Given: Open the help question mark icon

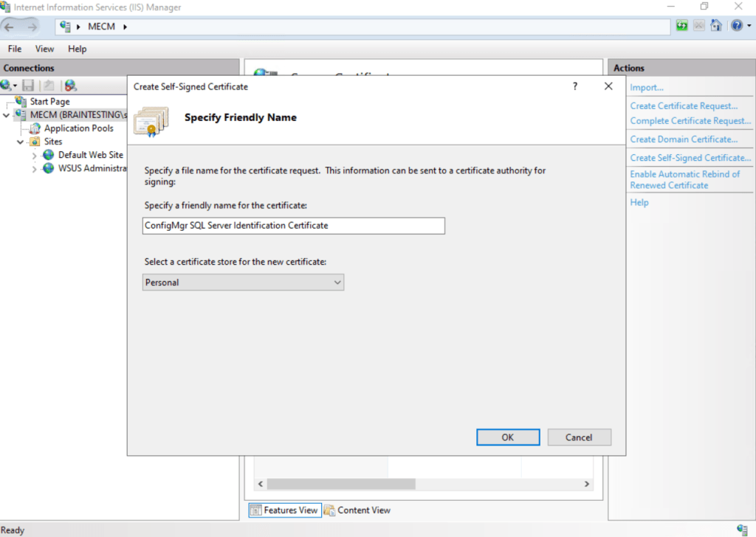Looking at the screenshot, I should coord(737,26).
